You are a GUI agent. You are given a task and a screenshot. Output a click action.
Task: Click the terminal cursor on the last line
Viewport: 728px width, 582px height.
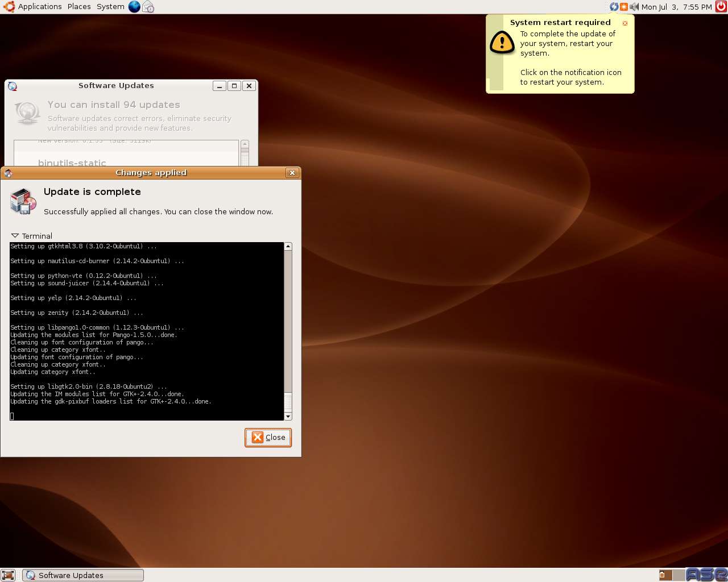[x=12, y=416]
